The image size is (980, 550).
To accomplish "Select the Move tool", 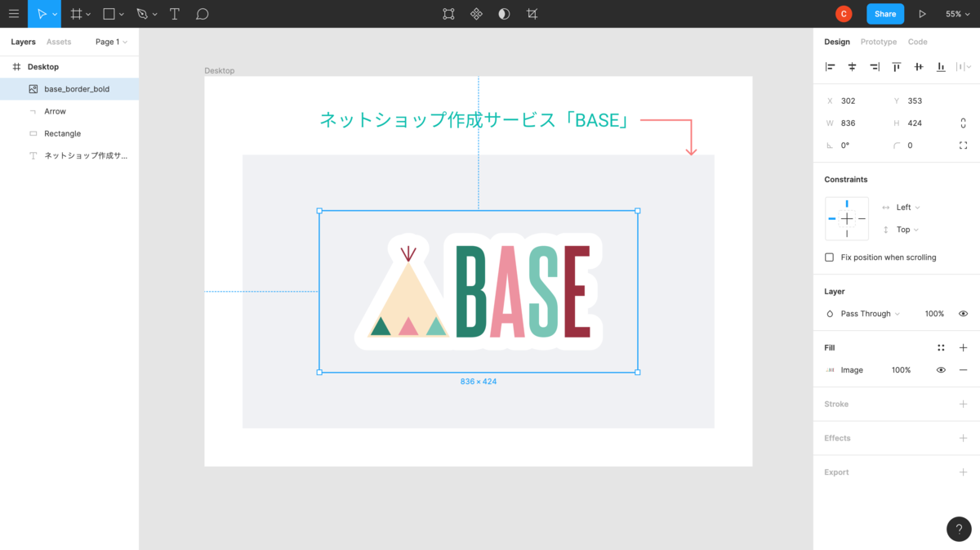I will [41, 14].
